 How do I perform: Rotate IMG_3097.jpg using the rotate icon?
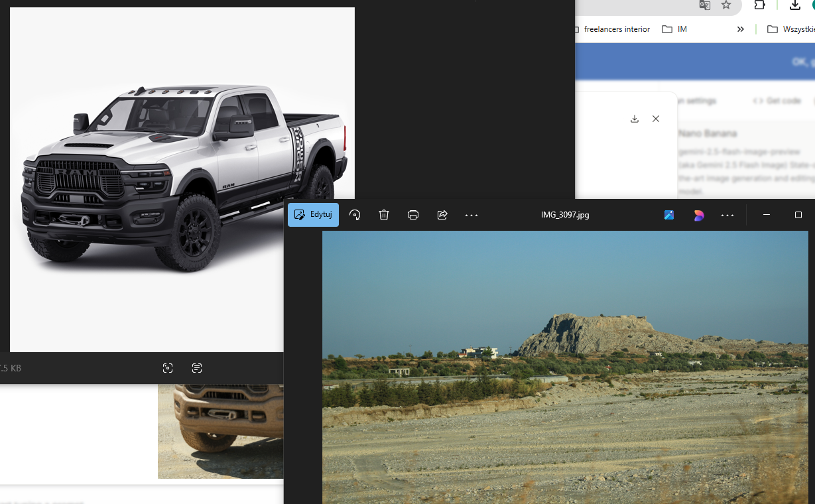[355, 215]
